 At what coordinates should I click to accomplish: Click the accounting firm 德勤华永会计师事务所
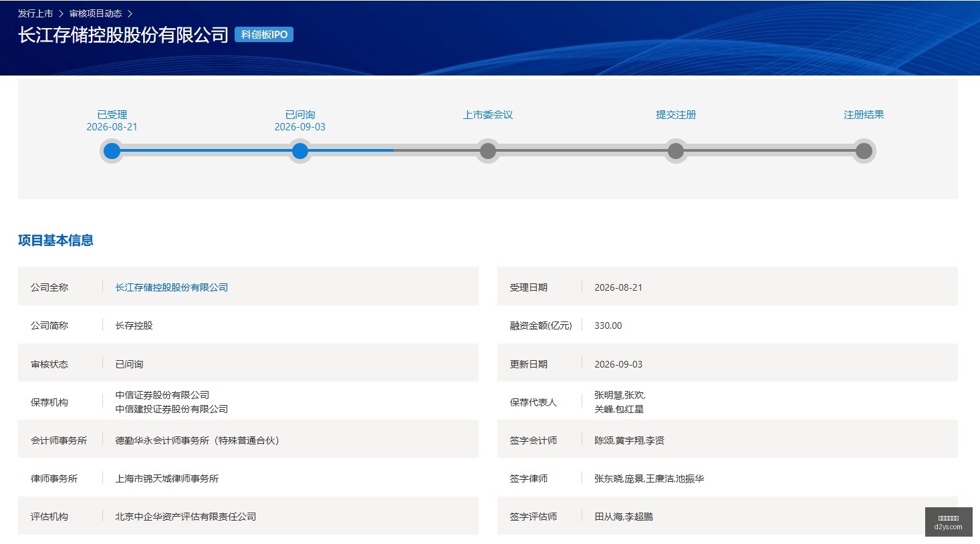197,440
